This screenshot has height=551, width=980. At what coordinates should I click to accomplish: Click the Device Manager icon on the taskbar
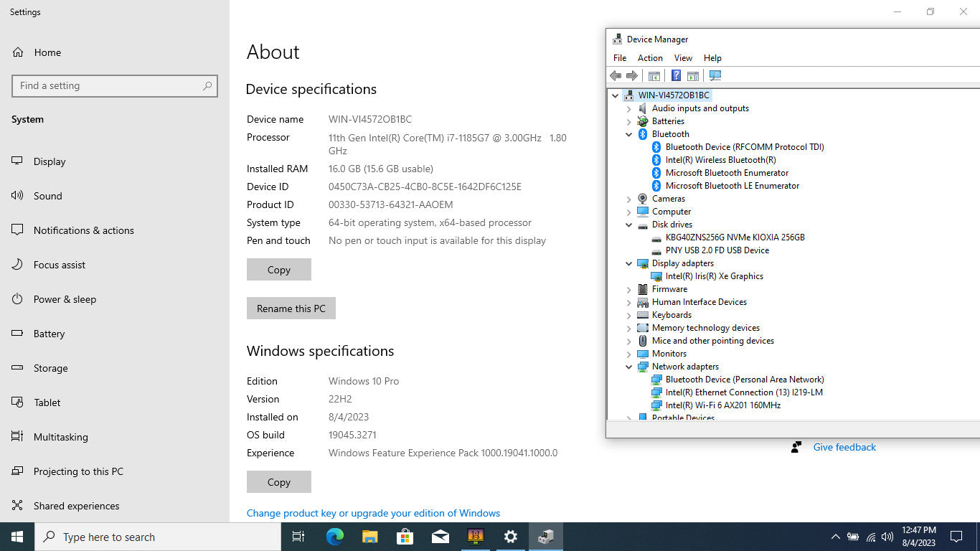546,537
